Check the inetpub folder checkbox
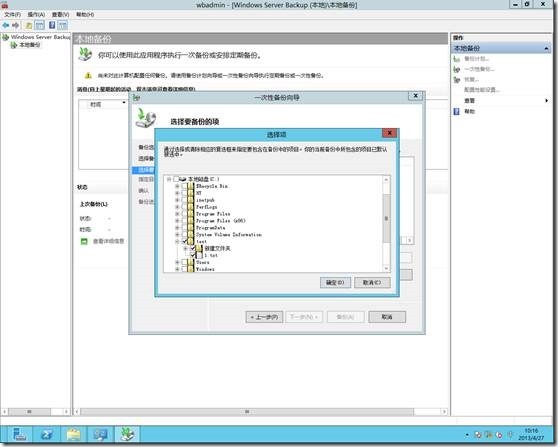Image resolution: width=558 pixels, height=447 pixels. pos(184,200)
